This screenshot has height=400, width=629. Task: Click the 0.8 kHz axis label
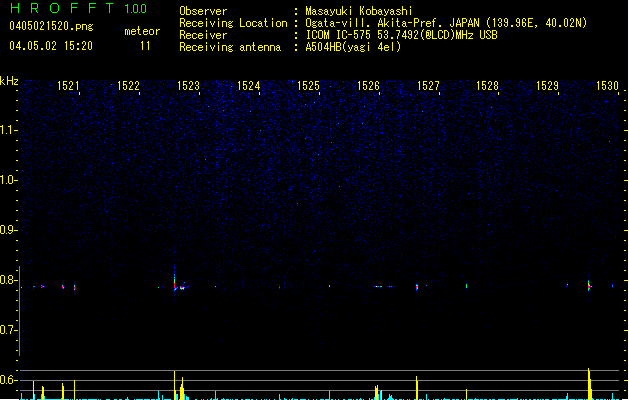[x=8, y=280]
